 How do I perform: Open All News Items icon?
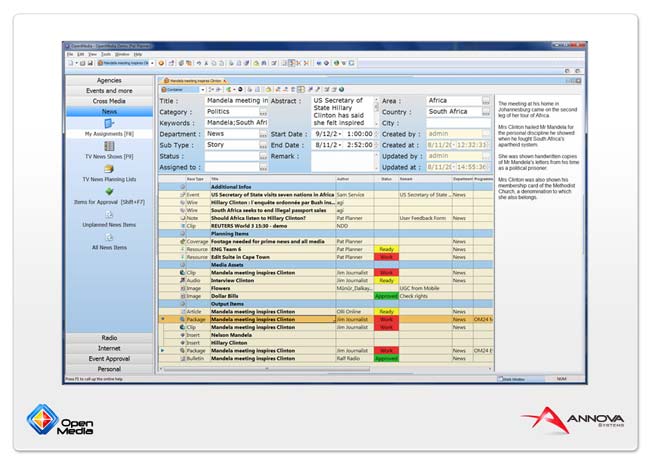[x=109, y=237]
